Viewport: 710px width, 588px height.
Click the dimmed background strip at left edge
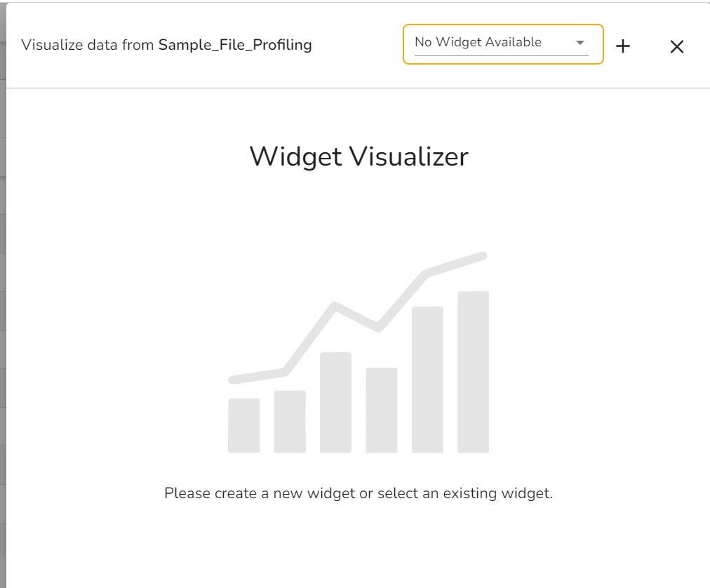(3, 316)
